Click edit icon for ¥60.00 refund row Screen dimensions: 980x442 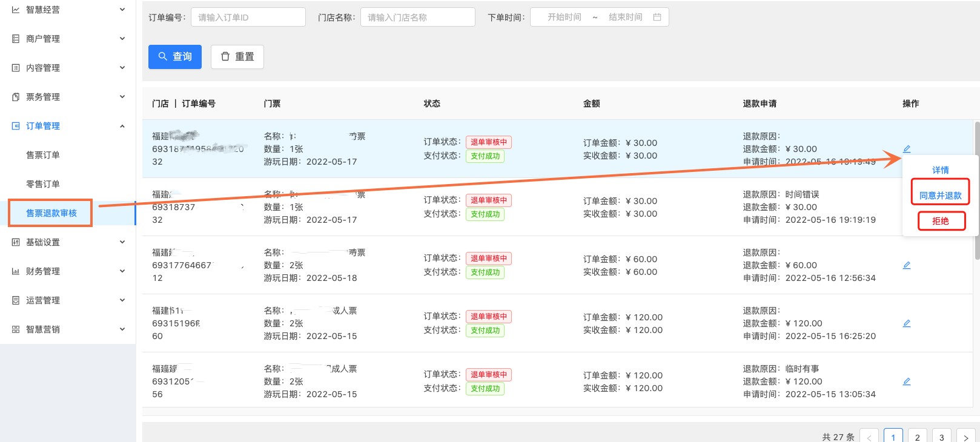pos(907,265)
